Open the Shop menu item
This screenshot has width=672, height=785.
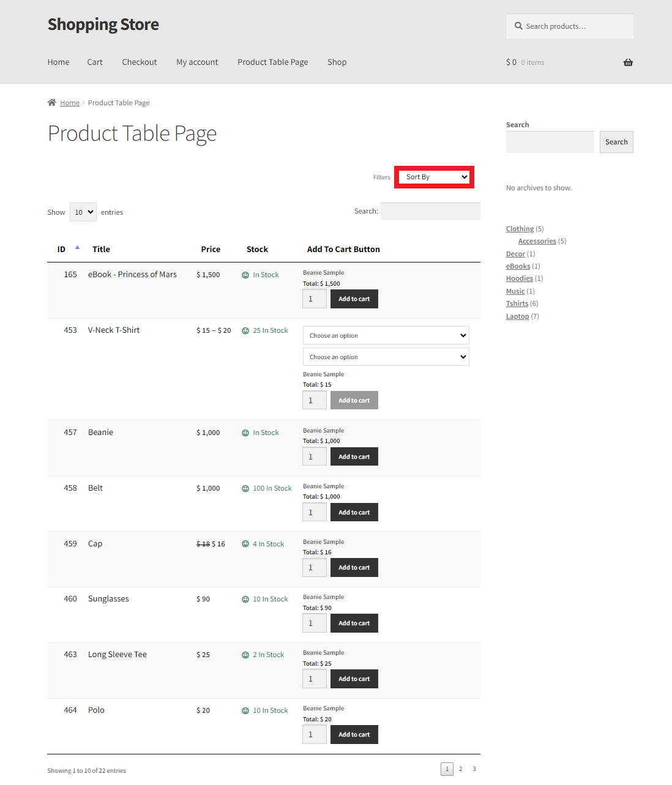click(x=337, y=62)
